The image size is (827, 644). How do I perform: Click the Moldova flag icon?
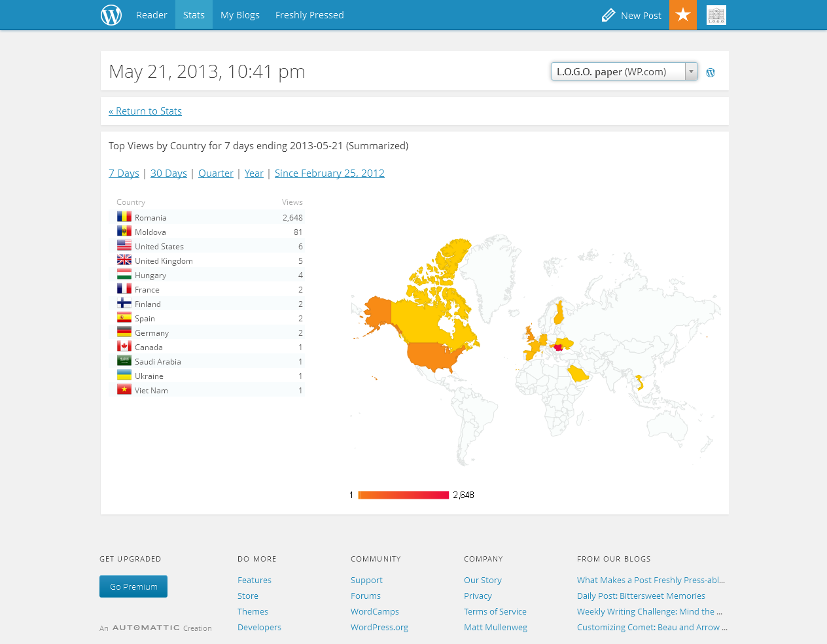click(x=124, y=231)
